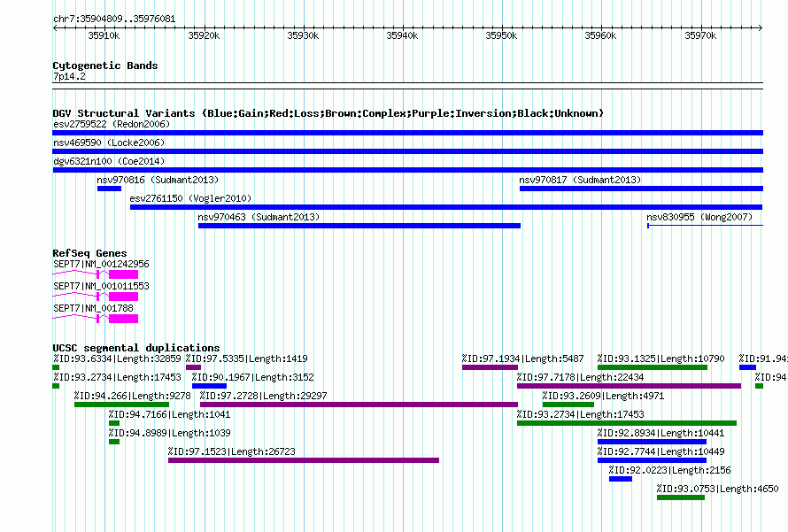This screenshot has height=532, width=788.
Task: Click the nsv970463 (Sudmant2013) gain bar
Action: coord(359,226)
